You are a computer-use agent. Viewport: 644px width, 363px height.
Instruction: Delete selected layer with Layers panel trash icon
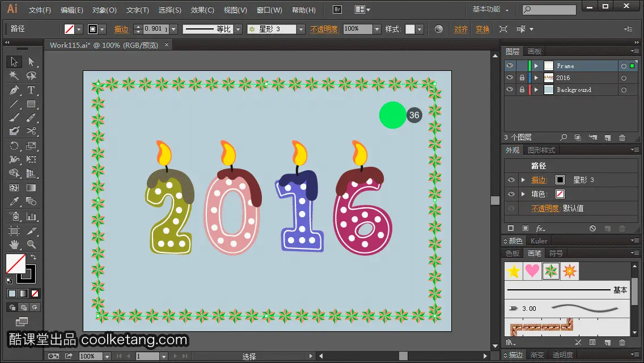[x=622, y=137]
